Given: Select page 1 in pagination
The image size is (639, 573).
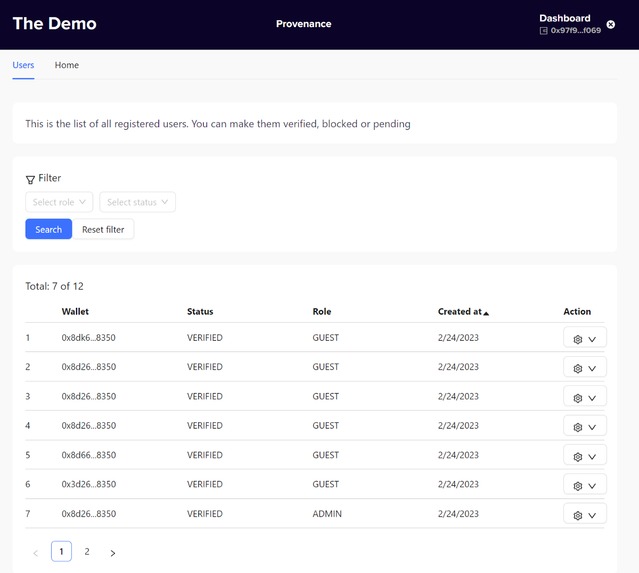Looking at the screenshot, I should click(x=62, y=551).
